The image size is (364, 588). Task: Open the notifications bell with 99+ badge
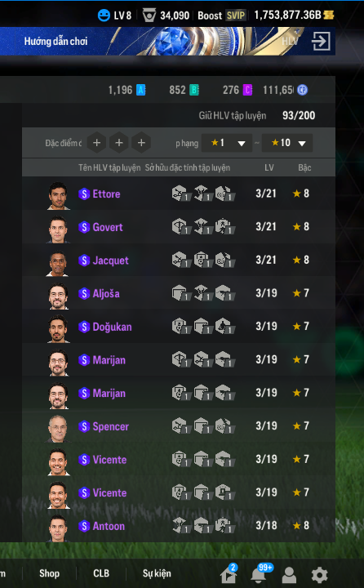260,574
